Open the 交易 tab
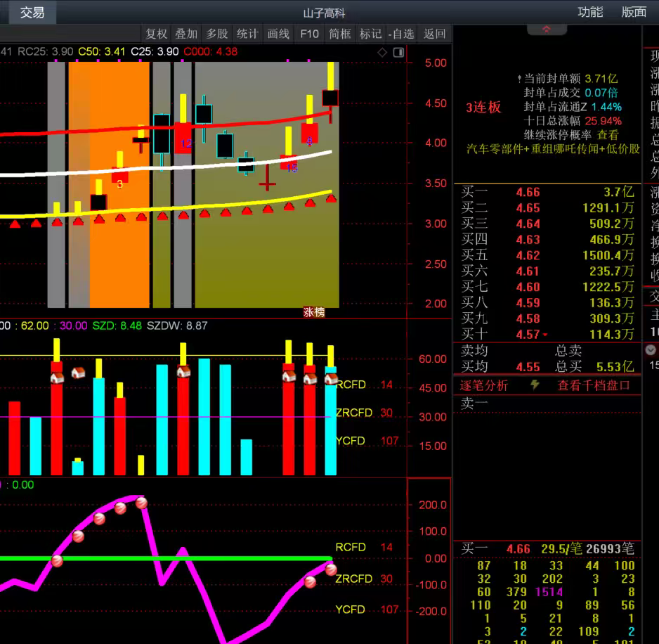The width and height of the screenshot is (659, 644). [x=32, y=12]
